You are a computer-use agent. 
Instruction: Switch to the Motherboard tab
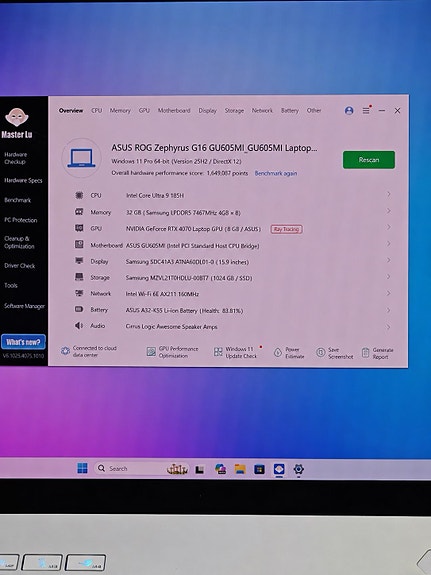coord(174,110)
